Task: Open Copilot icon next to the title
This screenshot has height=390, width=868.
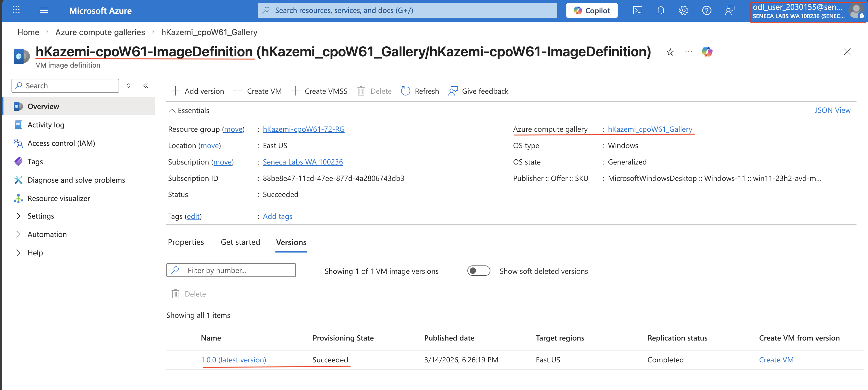Action: click(x=707, y=52)
